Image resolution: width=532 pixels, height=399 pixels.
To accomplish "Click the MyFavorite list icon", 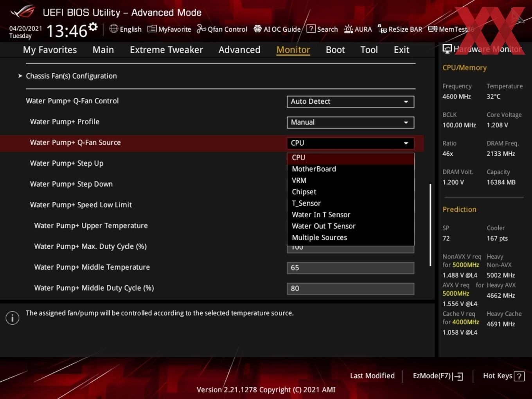I will [152, 29].
